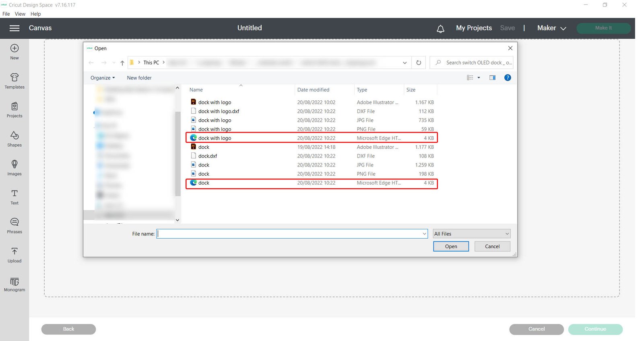This screenshot has height=341, width=644.
Task: Click navigation pane scroll down arrow
Action: coord(178,220)
